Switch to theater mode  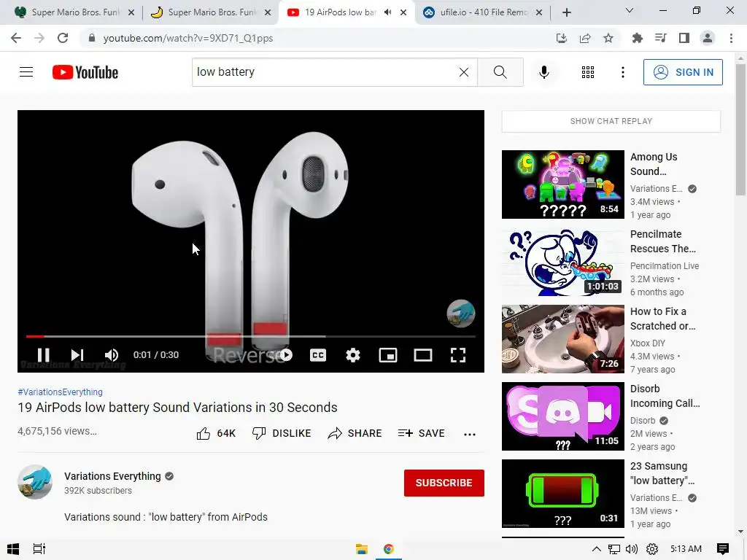[x=423, y=355]
